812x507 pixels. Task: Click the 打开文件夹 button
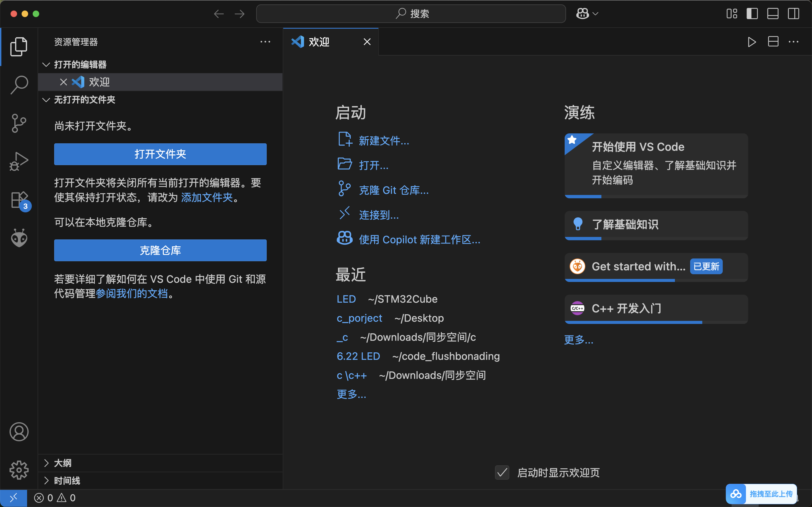pos(160,154)
